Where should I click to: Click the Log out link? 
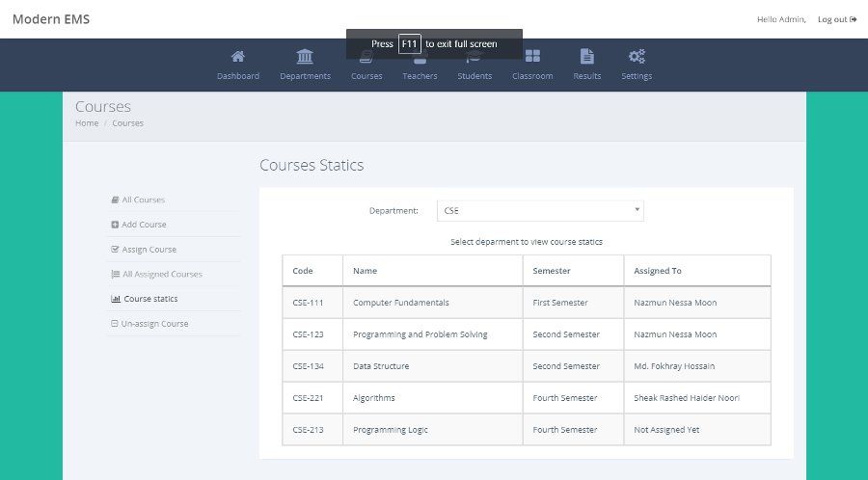point(836,19)
